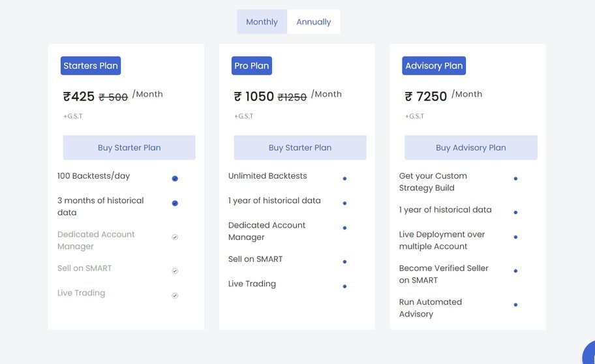Click greyed check icon beside Starters Dedicated Account Manager

click(175, 237)
